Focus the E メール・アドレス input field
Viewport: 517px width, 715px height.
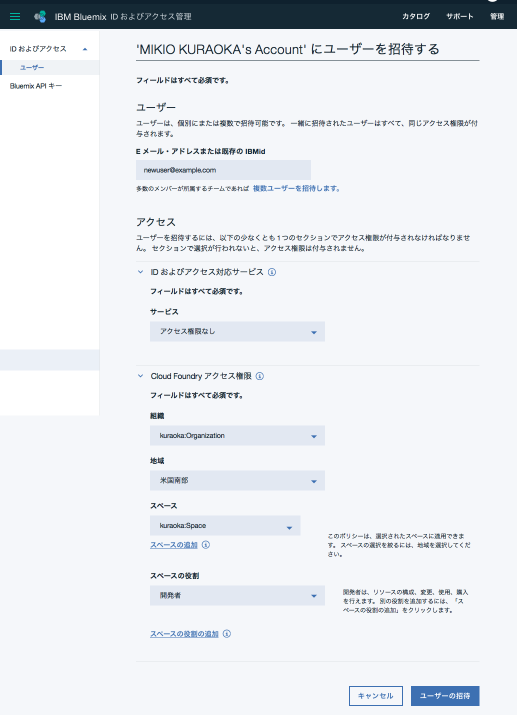click(223, 170)
